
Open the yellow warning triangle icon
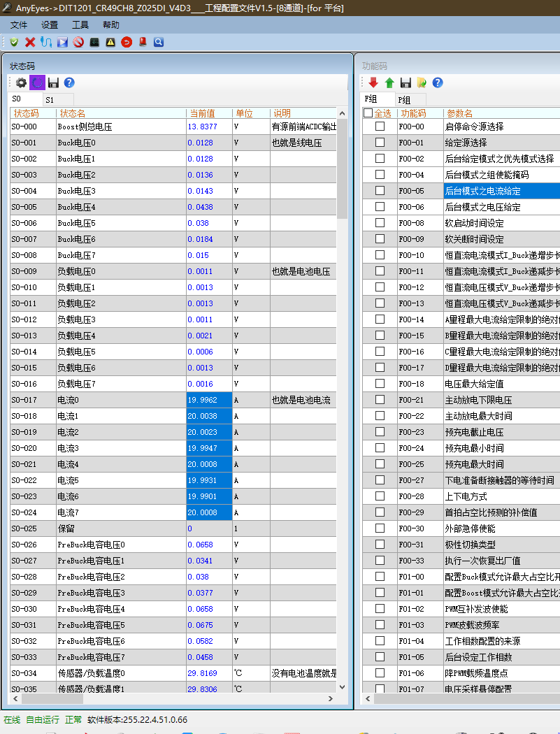click(110, 42)
